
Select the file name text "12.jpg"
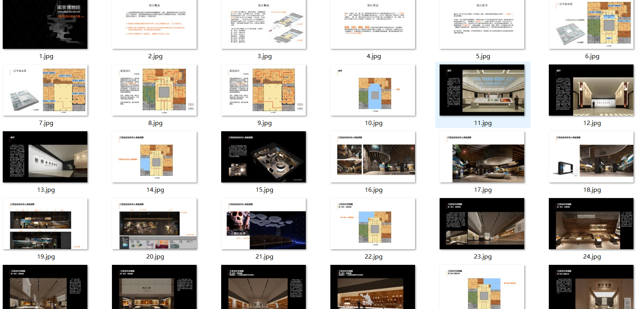click(x=592, y=123)
